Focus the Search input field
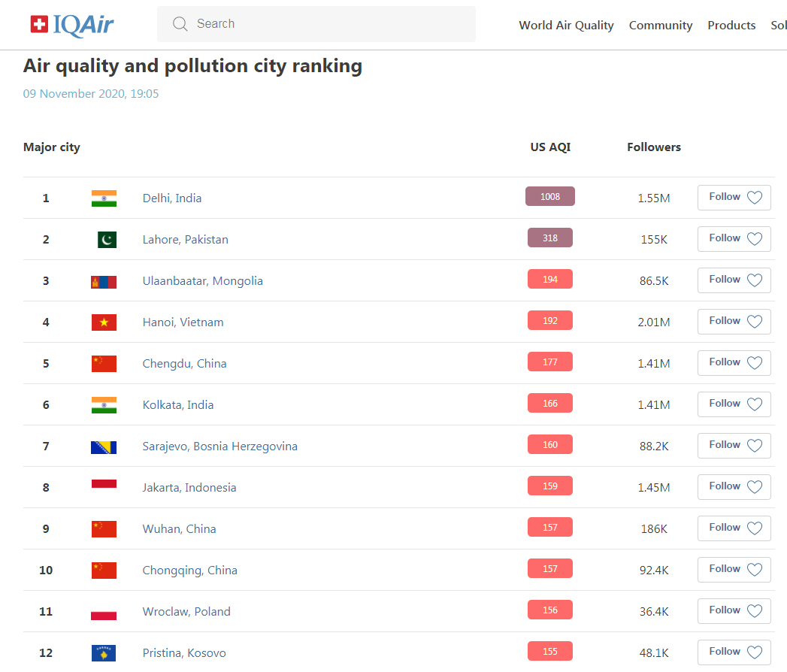This screenshot has height=672, width=787. (x=316, y=24)
